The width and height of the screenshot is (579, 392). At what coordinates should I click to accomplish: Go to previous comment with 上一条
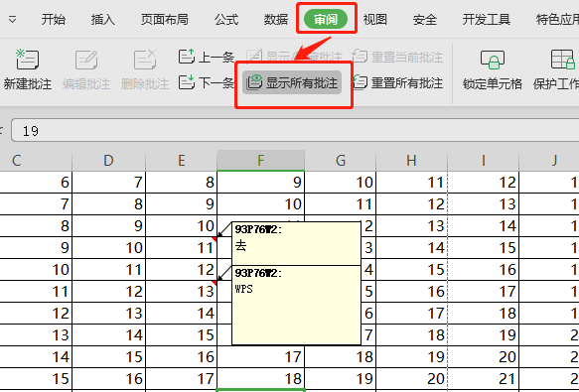pyautogui.click(x=207, y=57)
